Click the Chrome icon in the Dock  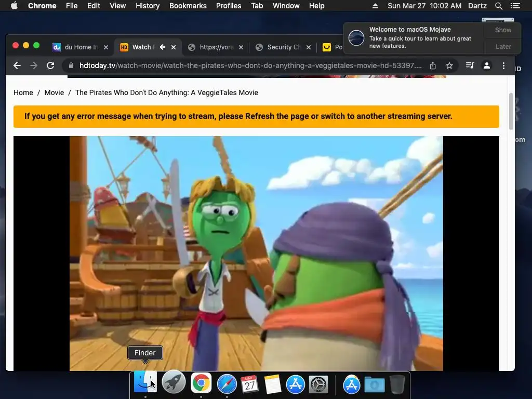[x=201, y=383]
